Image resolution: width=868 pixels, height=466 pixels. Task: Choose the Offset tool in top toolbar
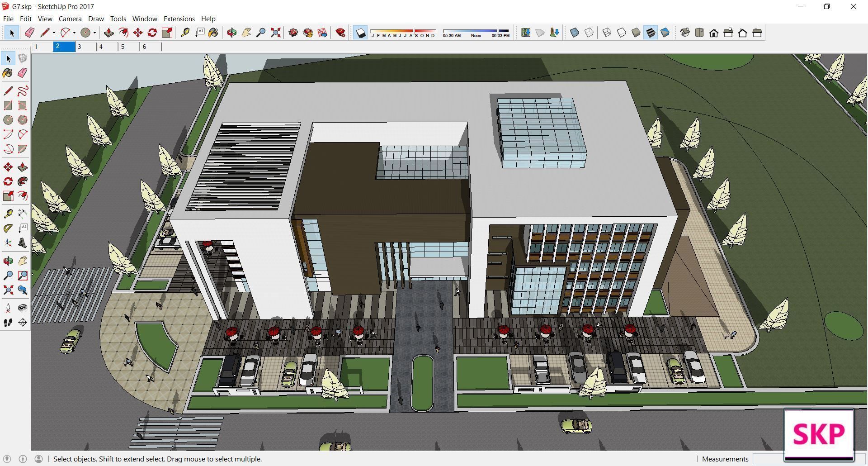123,33
